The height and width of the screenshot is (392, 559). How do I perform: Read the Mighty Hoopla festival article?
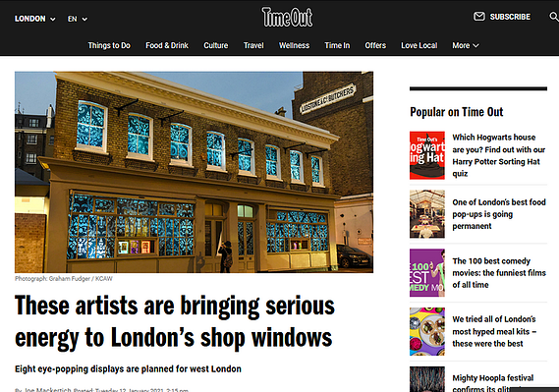coord(493,383)
